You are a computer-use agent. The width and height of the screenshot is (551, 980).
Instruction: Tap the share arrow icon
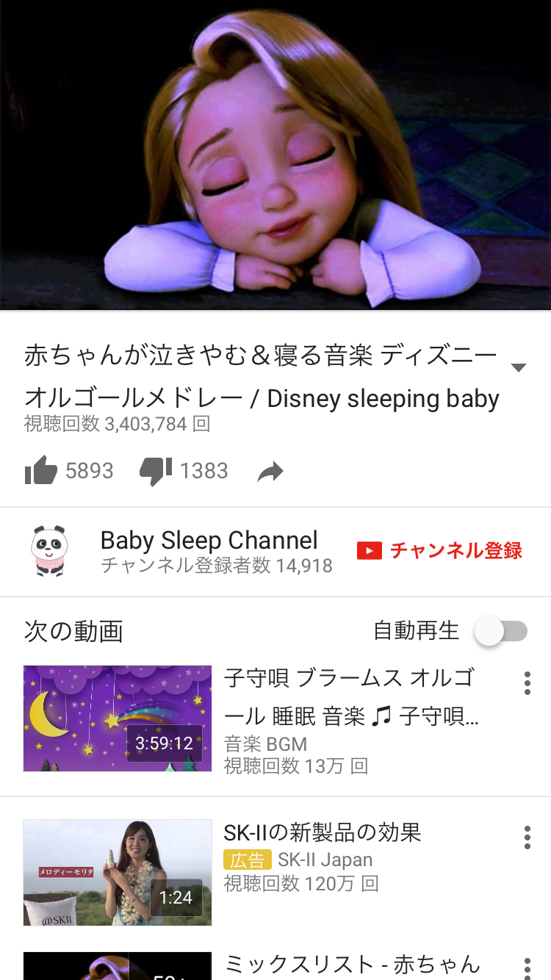click(x=270, y=472)
